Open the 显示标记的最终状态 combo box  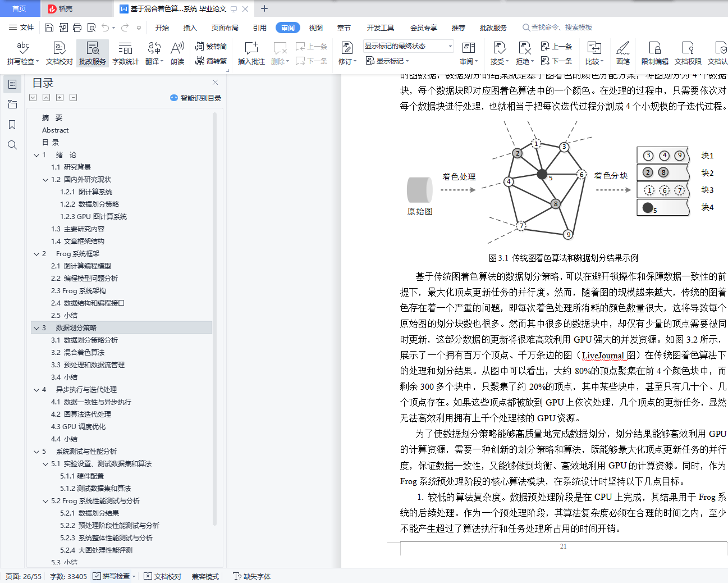[x=408, y=46]
